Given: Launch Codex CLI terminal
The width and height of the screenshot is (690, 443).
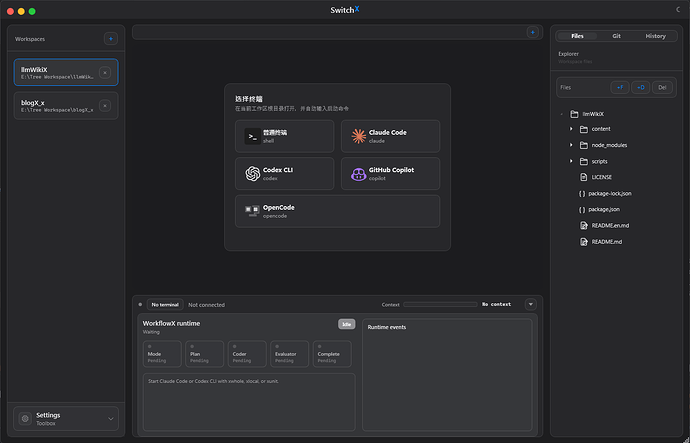Looking at the screenshot, I should pos(285,174).
